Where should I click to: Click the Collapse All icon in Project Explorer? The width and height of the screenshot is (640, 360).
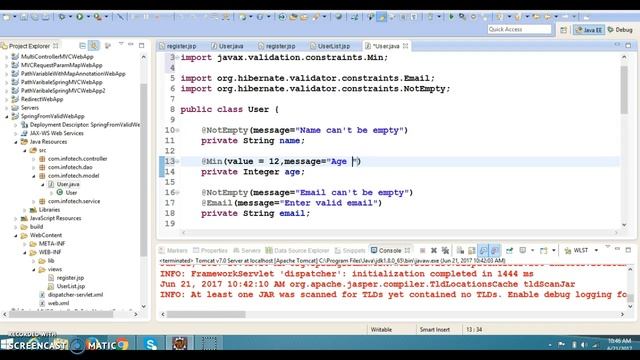(x=82, y=46)
